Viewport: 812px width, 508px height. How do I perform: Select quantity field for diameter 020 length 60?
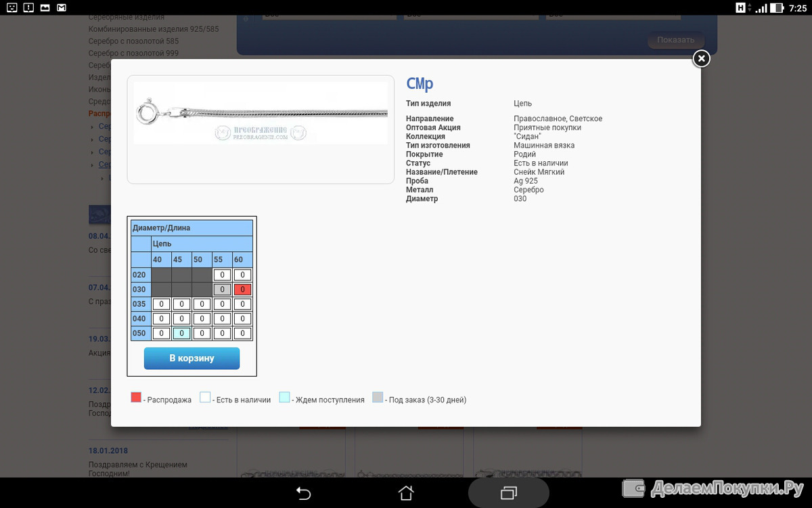point(242,275)
